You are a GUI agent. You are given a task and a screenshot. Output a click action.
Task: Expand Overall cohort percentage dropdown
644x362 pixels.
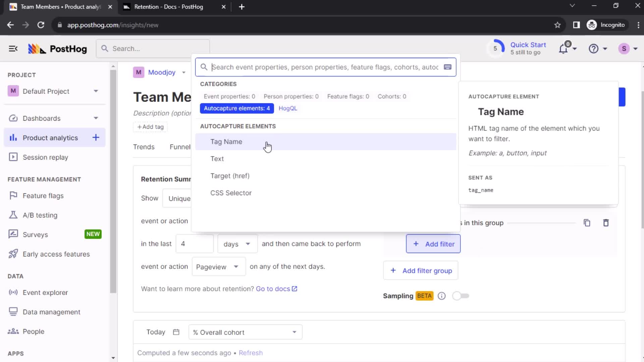294,333
